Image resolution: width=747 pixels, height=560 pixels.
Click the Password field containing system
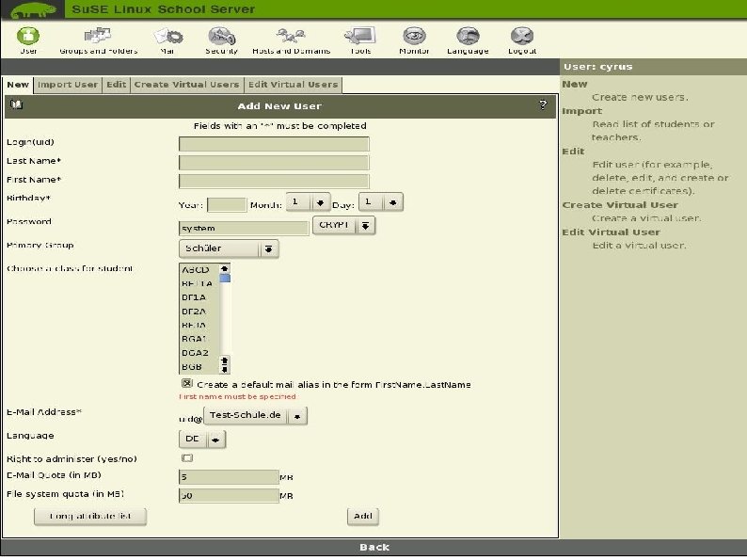pyautogui.click(x=244, y=229)
